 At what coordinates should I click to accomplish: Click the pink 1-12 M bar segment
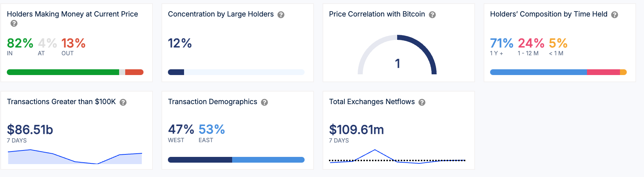pos(603,72)
